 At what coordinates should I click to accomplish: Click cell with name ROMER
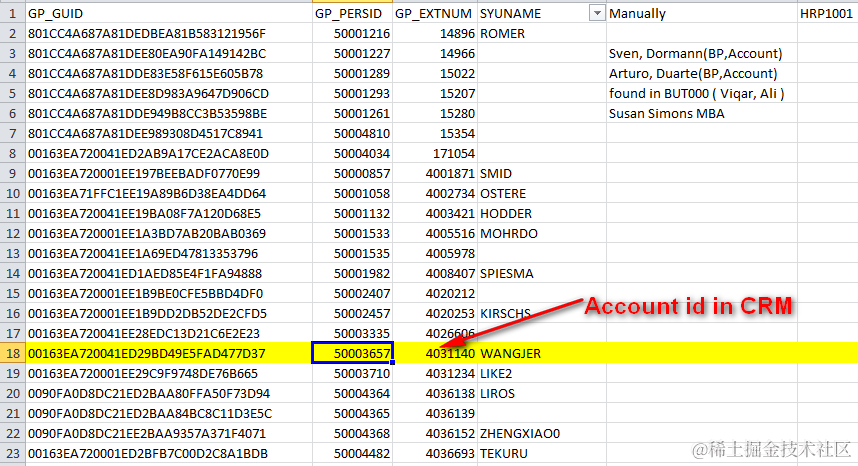(x=542, y=33)
